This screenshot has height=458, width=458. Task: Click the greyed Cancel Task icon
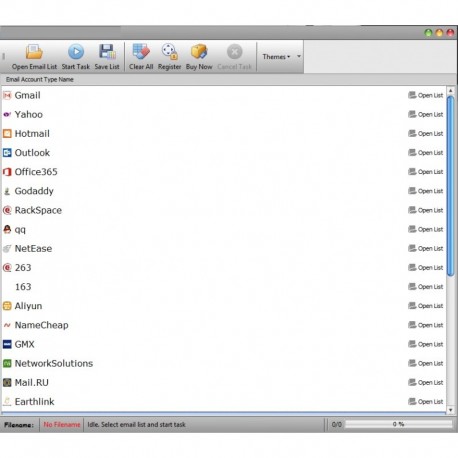coord(234,52)
